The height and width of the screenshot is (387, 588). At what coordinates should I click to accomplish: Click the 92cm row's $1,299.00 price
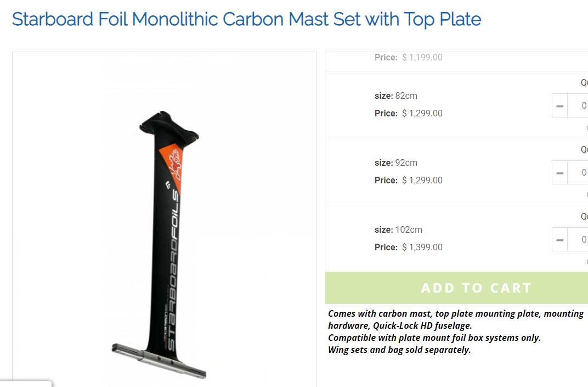tap(422, 180)
